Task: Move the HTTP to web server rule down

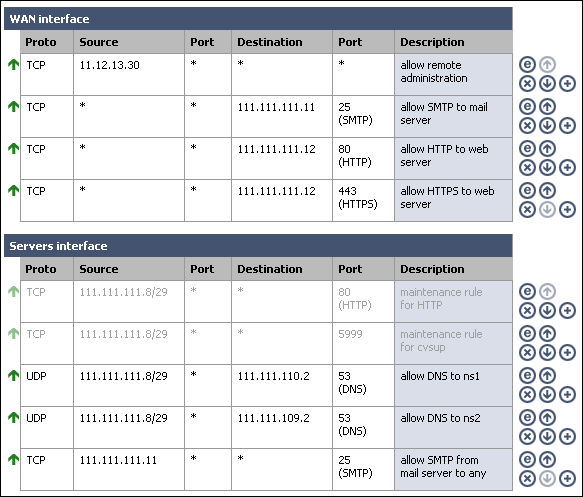Action: [547, 168]
